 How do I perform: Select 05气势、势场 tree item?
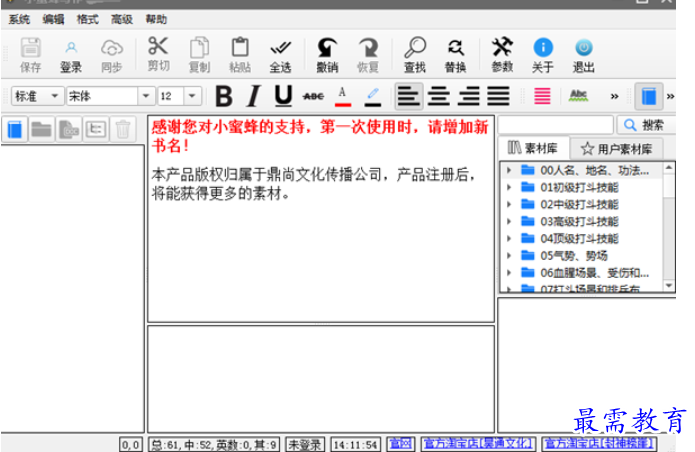574,256
